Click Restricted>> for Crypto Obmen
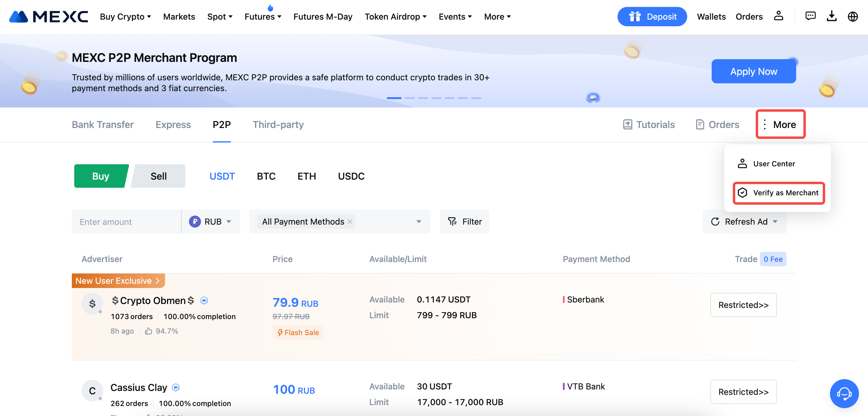The height and width of the screenshot is (416, 868). tap(743, 305)
